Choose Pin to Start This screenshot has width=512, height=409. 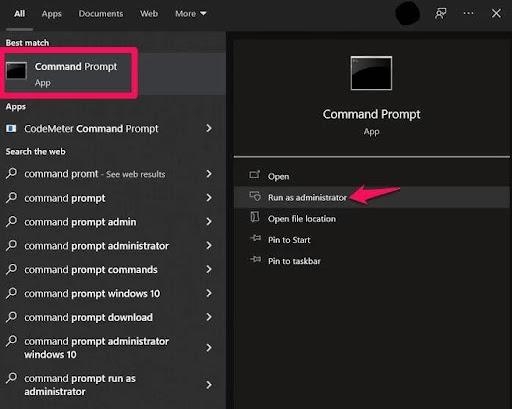click(371, 240)
